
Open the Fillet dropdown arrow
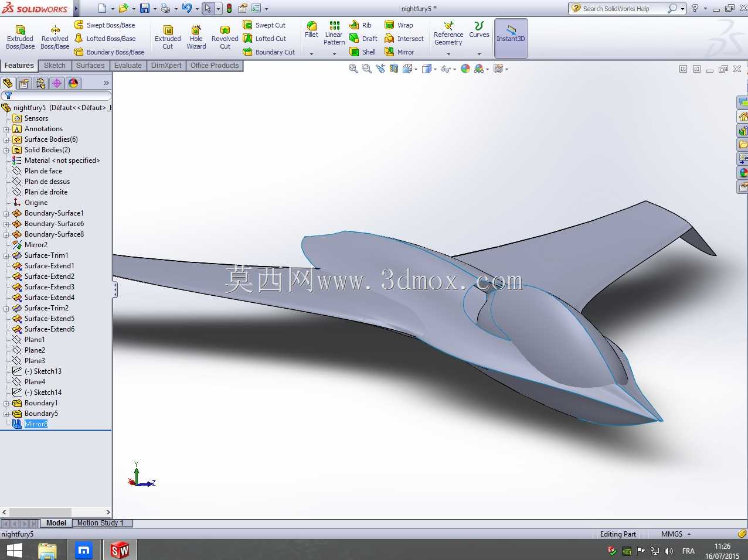click(311, 54)
